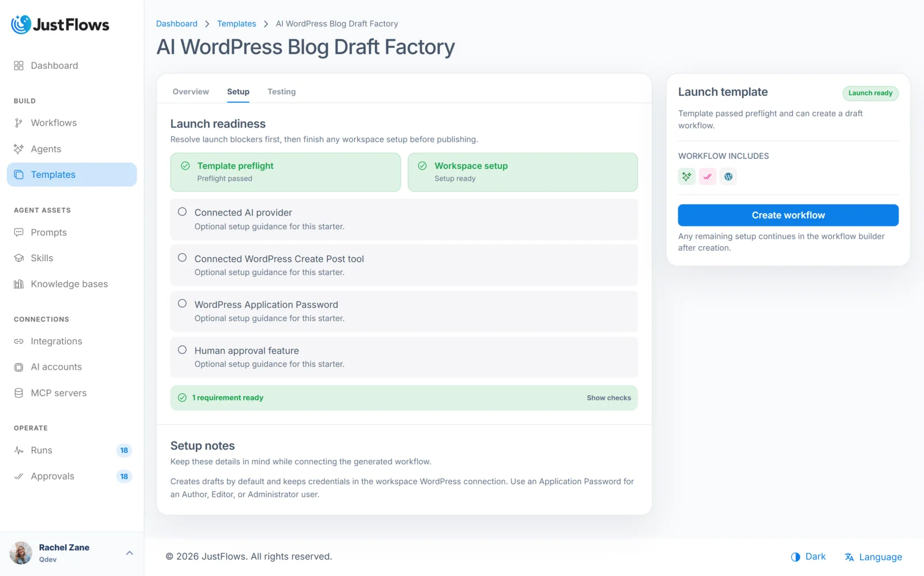
Task: Click the Agents sparkle icon
Action: (x=18, y=149)
